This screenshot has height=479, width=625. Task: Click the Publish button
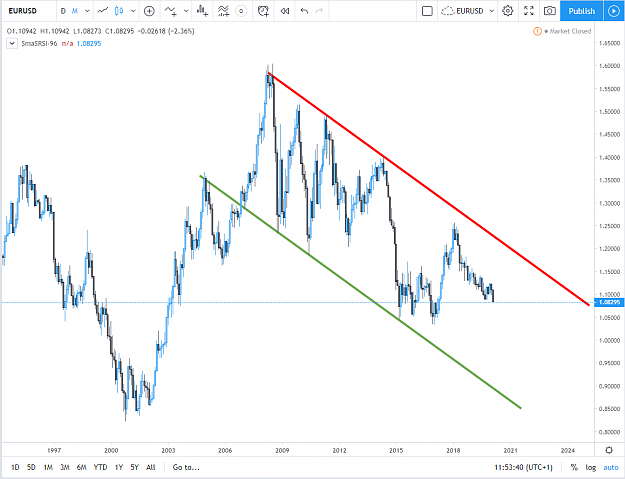point(582,11)
